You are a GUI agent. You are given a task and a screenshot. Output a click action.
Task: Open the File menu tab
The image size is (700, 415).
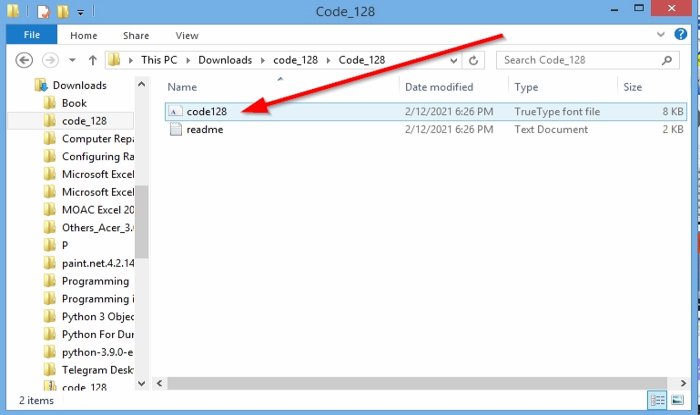(32, 35)
